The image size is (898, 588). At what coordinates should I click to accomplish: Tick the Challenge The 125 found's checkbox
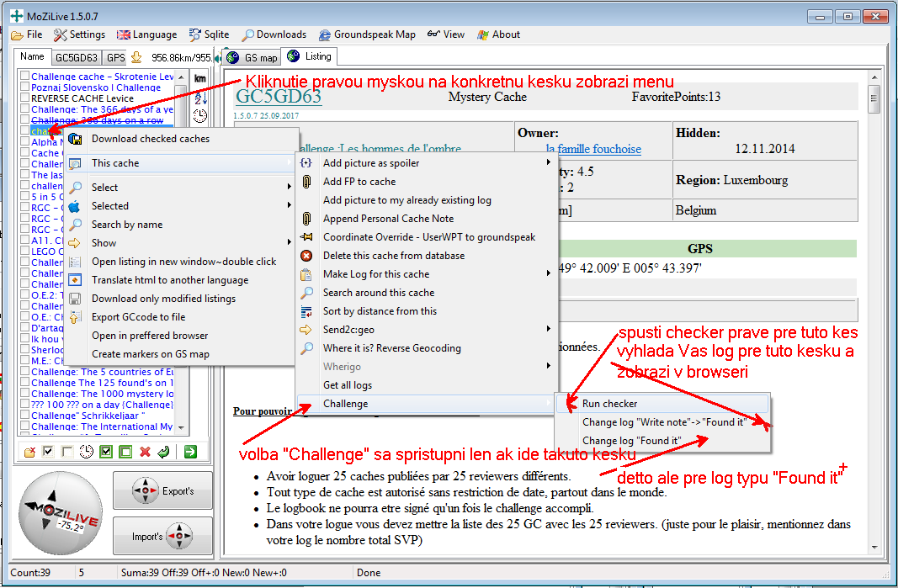(24, 382)
